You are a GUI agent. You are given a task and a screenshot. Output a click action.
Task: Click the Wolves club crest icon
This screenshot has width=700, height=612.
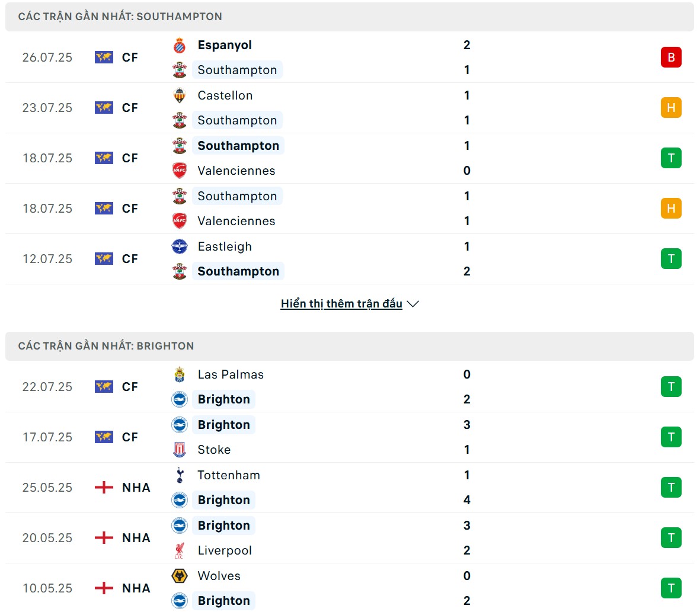point(180,576)
